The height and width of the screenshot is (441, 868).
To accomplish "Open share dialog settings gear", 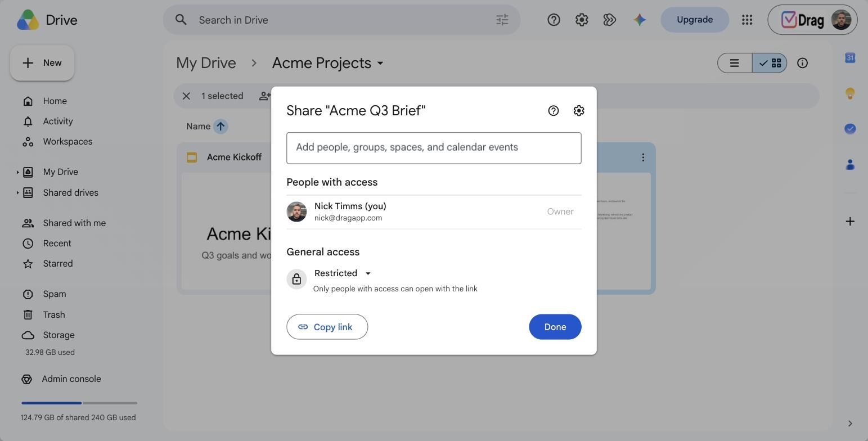I will click(579, 111).
